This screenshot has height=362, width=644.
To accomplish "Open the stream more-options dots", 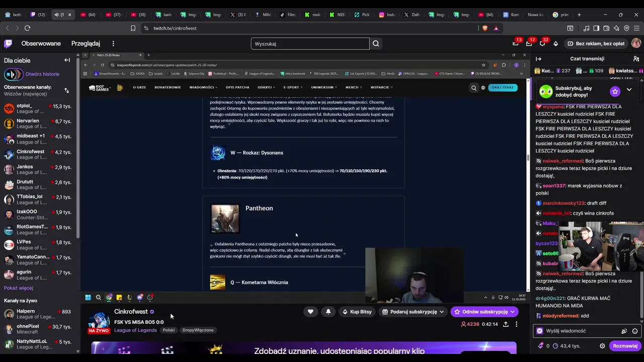I will pyautogui.click(x=516, y=324).
